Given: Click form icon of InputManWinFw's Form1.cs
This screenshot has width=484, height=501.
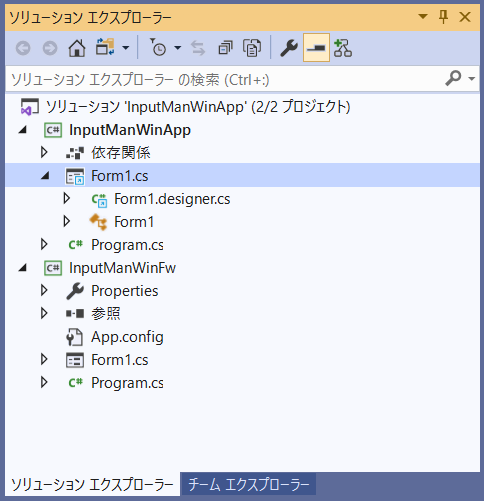Looking at the screenshot, I should 75,360.
